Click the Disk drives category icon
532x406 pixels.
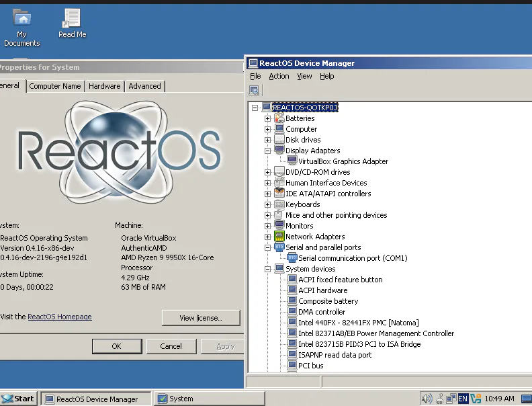pyautogui.click(x=279, y=140)
